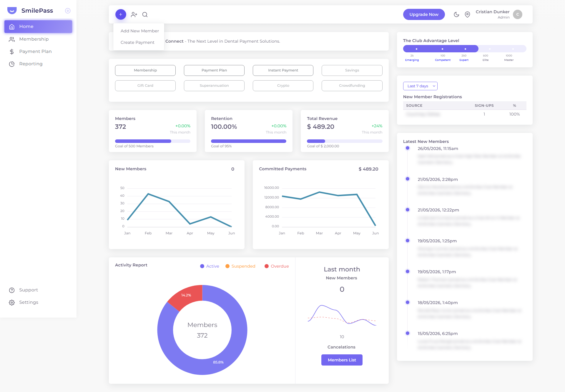Click the Home sidebar icon
The image size is (565, 392).
point(12,27)
